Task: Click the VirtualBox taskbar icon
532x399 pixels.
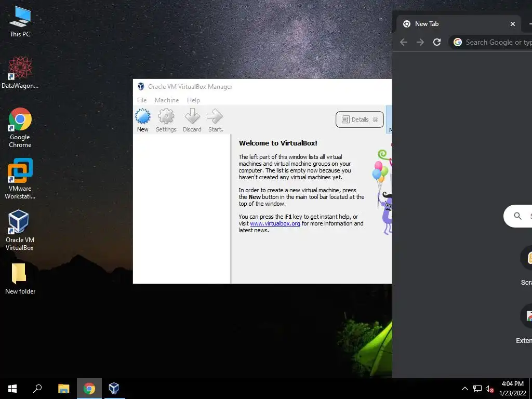Action: pos(114,389)
